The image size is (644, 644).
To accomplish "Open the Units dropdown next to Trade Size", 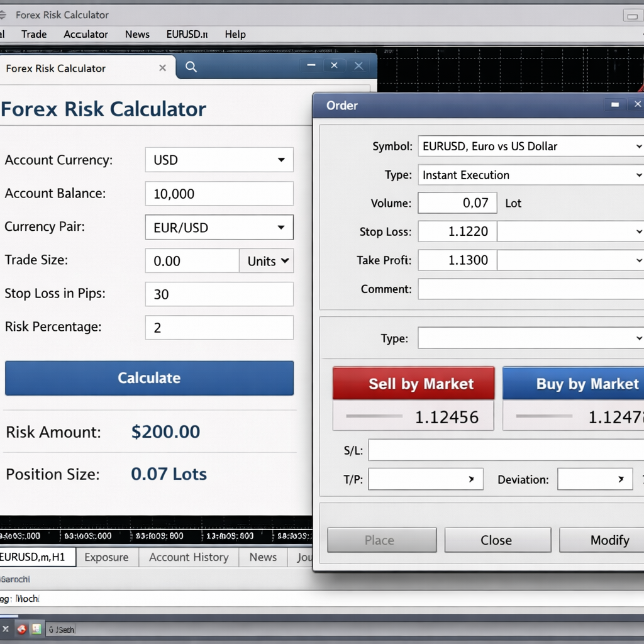I will pyautogui.click(x=266, y=260).
